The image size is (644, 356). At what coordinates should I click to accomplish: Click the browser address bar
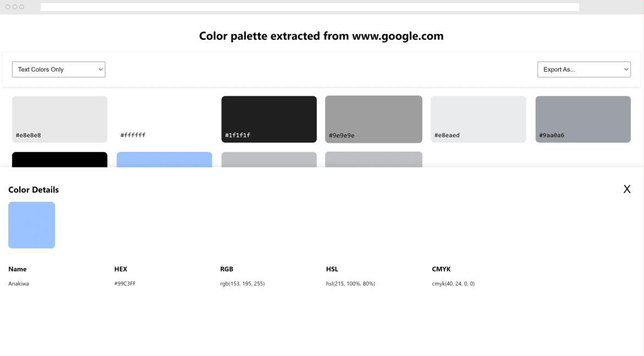[x=310, y=7]
